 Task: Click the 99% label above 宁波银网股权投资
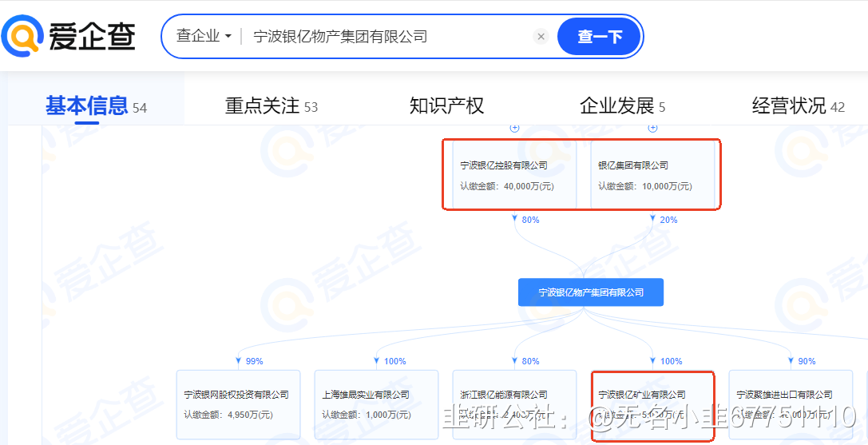point(254,361)
